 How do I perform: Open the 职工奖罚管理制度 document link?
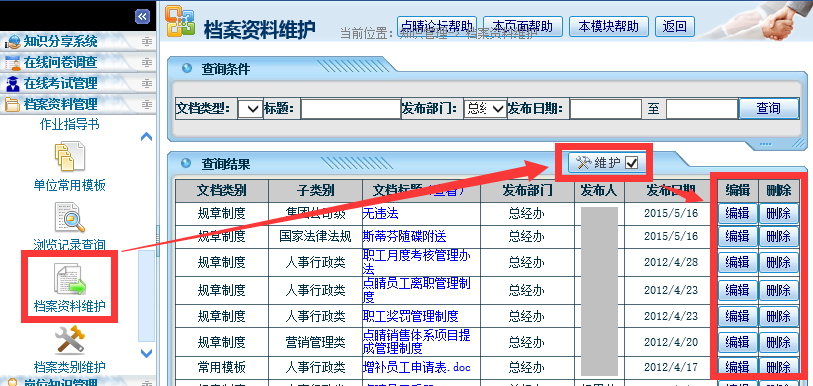pos(411,315)
